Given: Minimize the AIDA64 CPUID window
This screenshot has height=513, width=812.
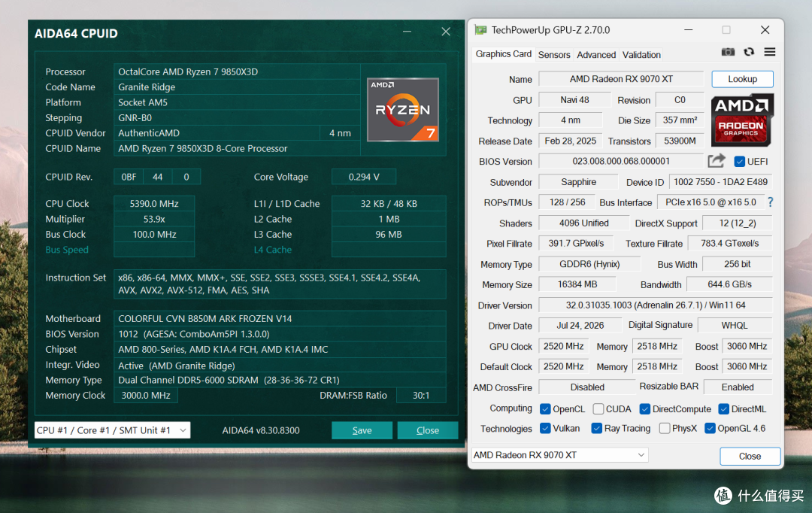Looking at the screenshot, I should point(407,32).
